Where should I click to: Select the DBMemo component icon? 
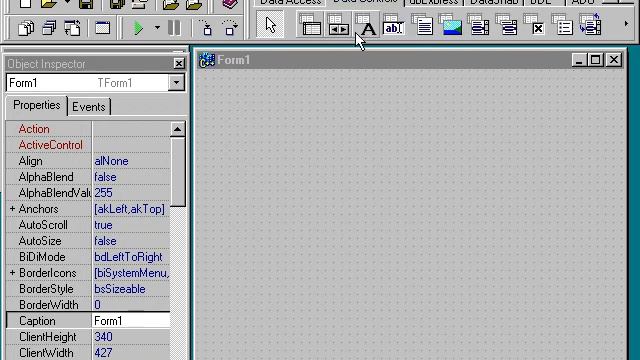[422, 24]
